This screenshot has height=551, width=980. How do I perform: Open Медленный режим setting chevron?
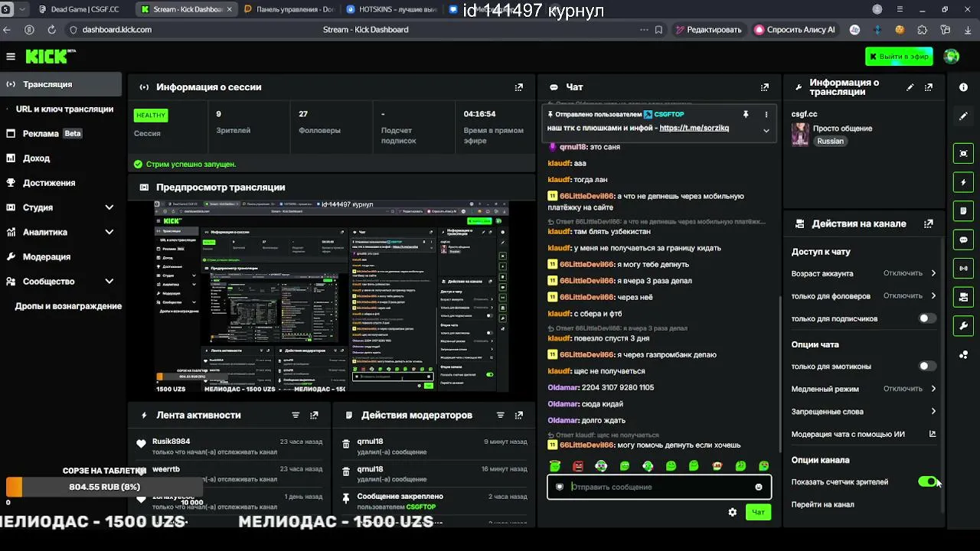click(x=933, y=389)
